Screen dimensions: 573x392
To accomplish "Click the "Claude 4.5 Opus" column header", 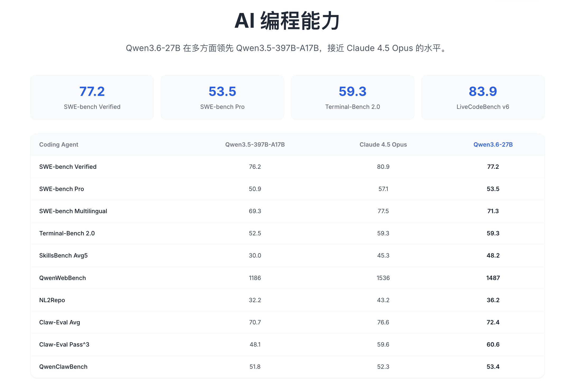I will click(x=383, y=144).
